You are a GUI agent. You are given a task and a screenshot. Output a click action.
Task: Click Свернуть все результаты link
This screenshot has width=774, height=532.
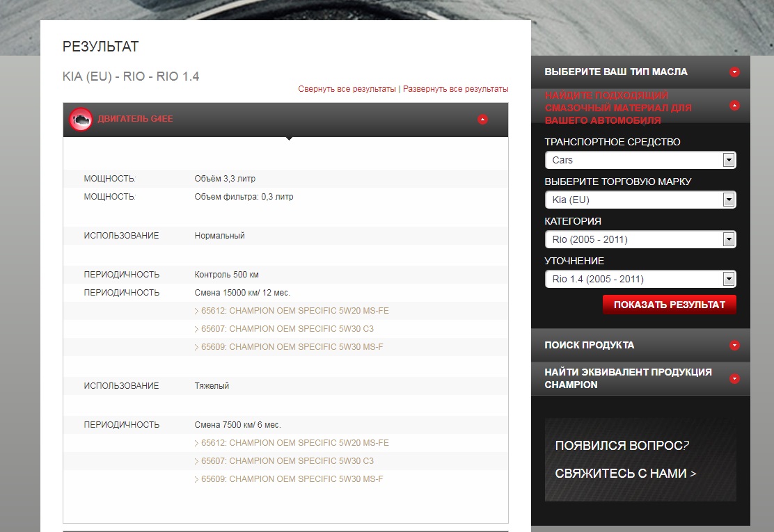point(347,89)
